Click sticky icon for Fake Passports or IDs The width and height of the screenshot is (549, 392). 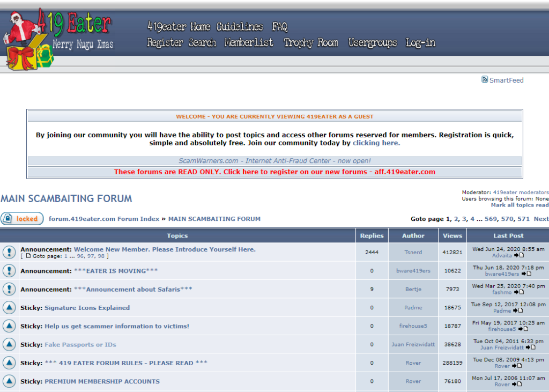tap(9, 345)
